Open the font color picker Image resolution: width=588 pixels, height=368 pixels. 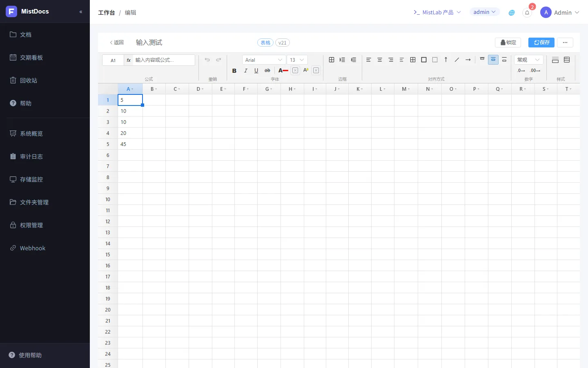tap(283, 71)
